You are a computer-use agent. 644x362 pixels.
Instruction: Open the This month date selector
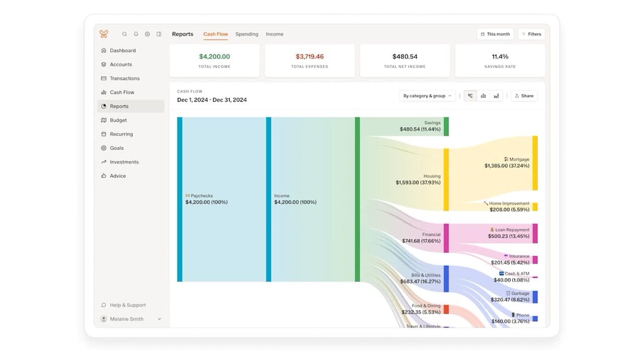(495, 34)
